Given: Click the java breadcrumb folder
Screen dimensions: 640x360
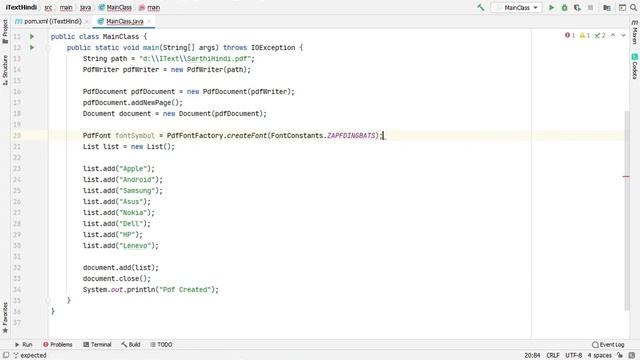Looking at the screenshot, I should 85,7.
